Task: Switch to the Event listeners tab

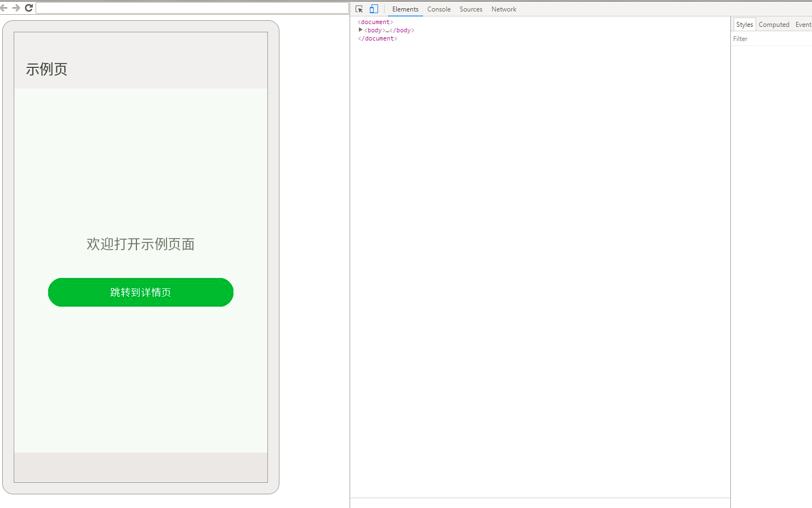Action: [803, 24]
